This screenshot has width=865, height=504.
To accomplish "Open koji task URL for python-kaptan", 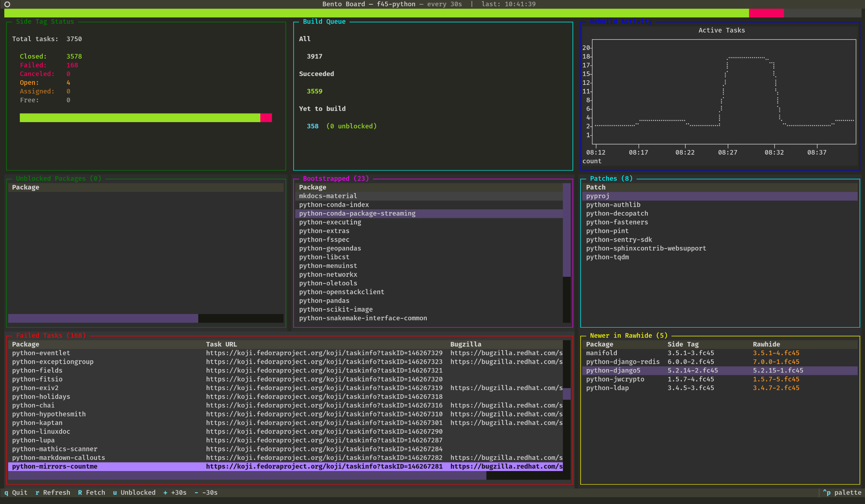I will [x=324, y=423].
